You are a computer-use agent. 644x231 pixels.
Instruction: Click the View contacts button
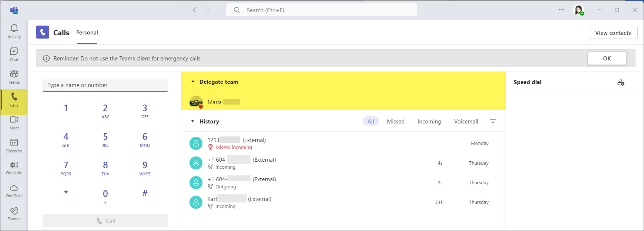[613, 33]
